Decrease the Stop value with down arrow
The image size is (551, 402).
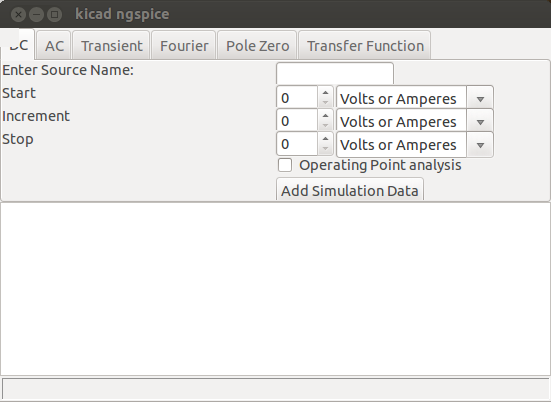pyautogui.click(x=325, y=149)
